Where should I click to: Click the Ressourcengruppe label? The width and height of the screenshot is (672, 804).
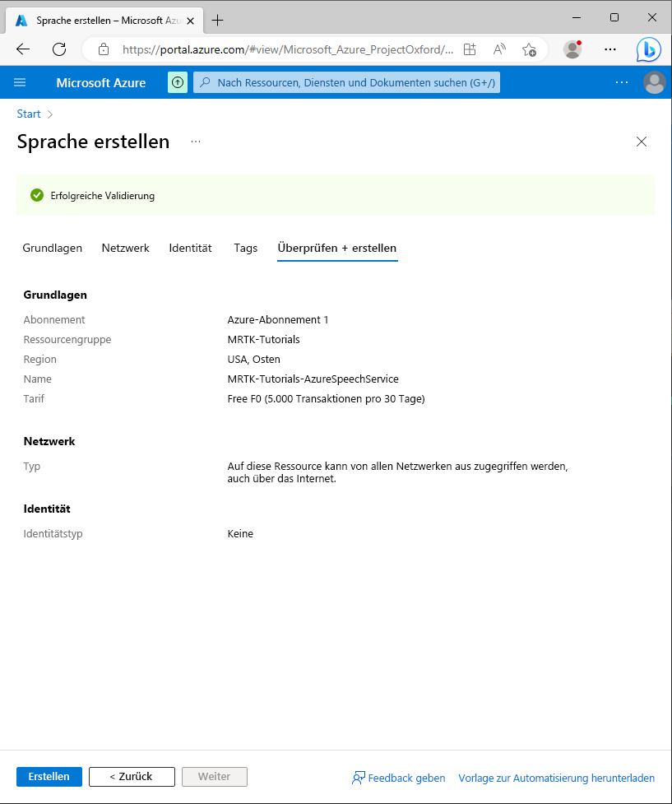tap(67, 339)
